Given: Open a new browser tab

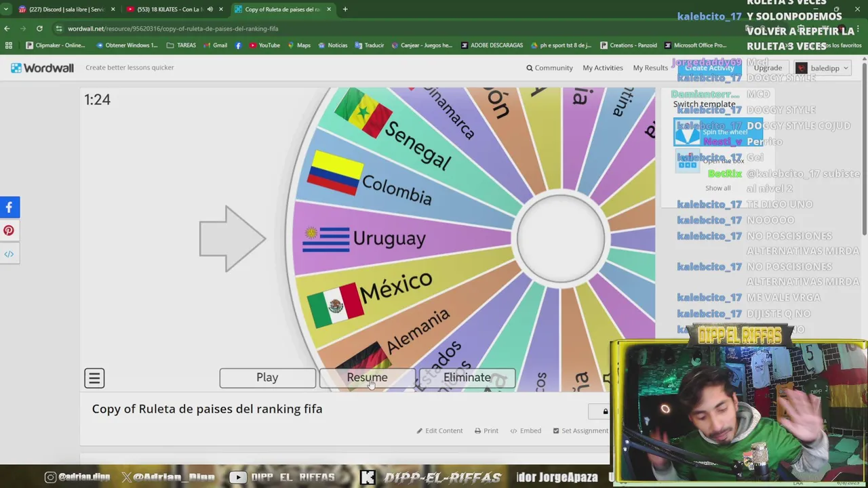Looking at the screenshot, I should [345, 9].
